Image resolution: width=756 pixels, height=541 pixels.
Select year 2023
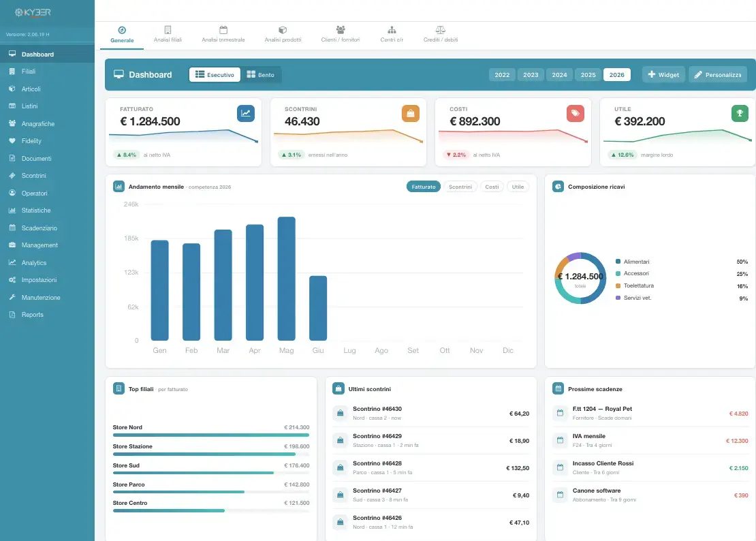coord(531,75)
